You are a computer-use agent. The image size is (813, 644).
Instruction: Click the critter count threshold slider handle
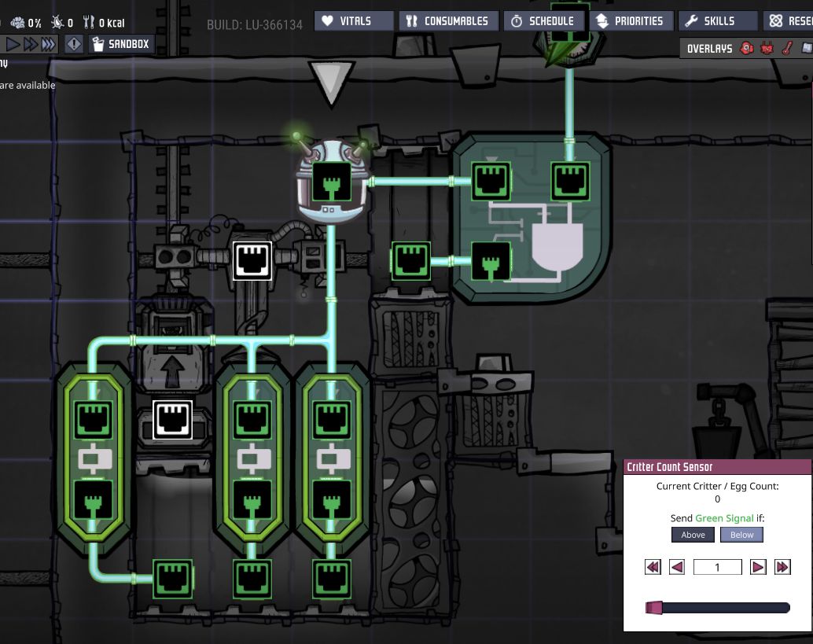[654, 608]
